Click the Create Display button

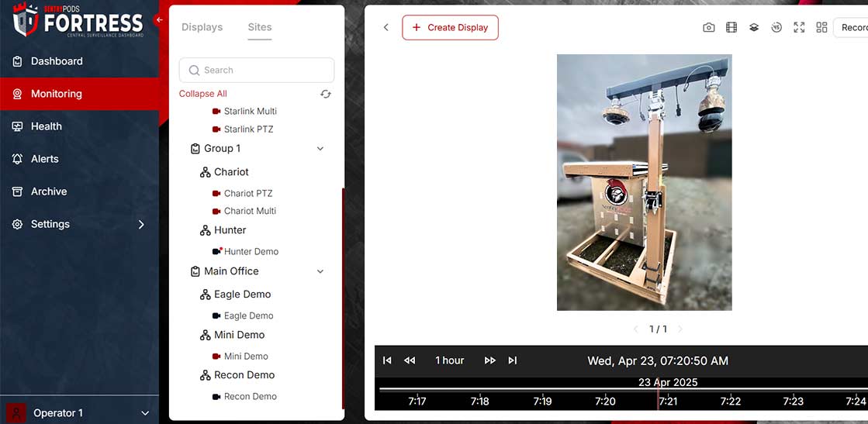(x=450, y=28)
